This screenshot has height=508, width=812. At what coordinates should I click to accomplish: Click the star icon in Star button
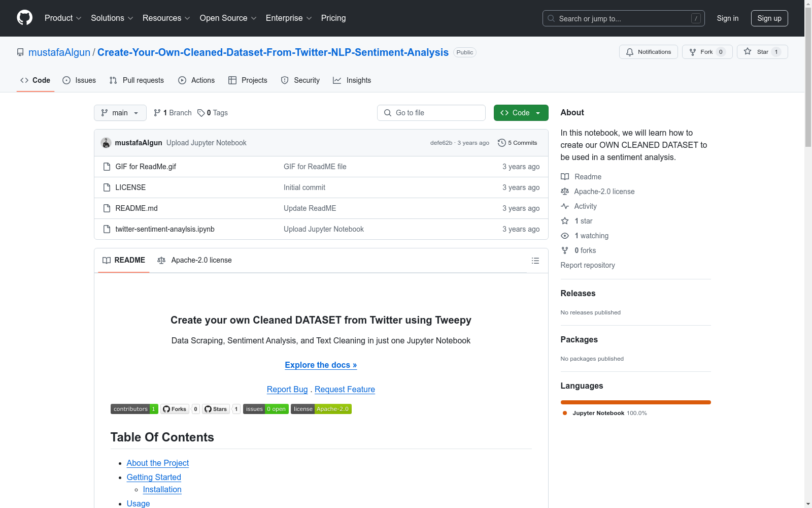748,51
